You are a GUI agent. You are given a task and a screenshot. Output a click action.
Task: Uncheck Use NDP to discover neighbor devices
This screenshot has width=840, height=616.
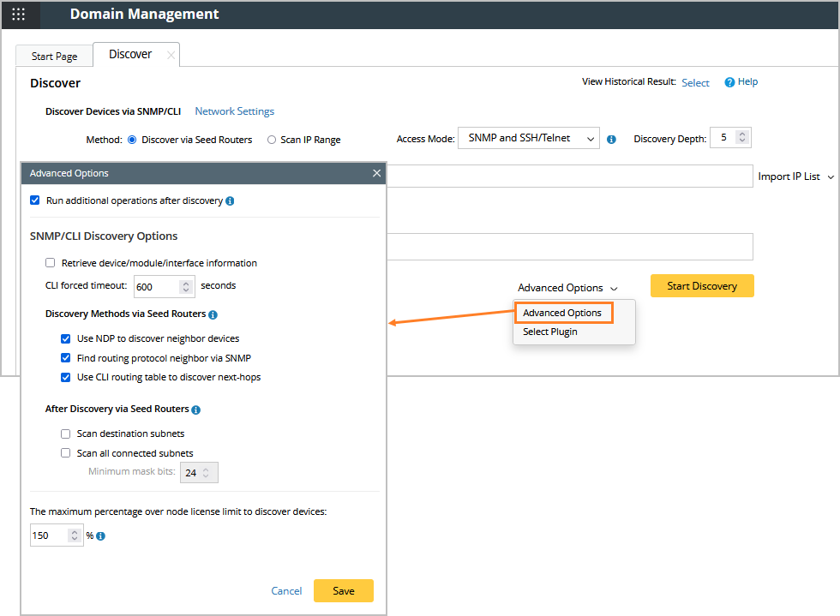66,338
